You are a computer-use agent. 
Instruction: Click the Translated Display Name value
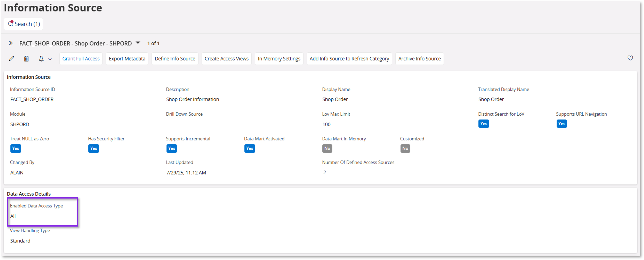[491, 100]
